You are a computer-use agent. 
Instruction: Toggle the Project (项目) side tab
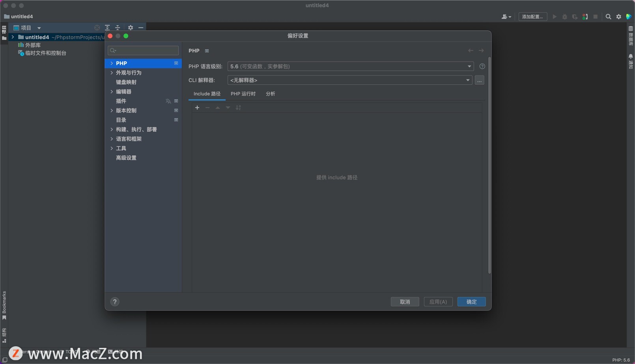point(4,33)
